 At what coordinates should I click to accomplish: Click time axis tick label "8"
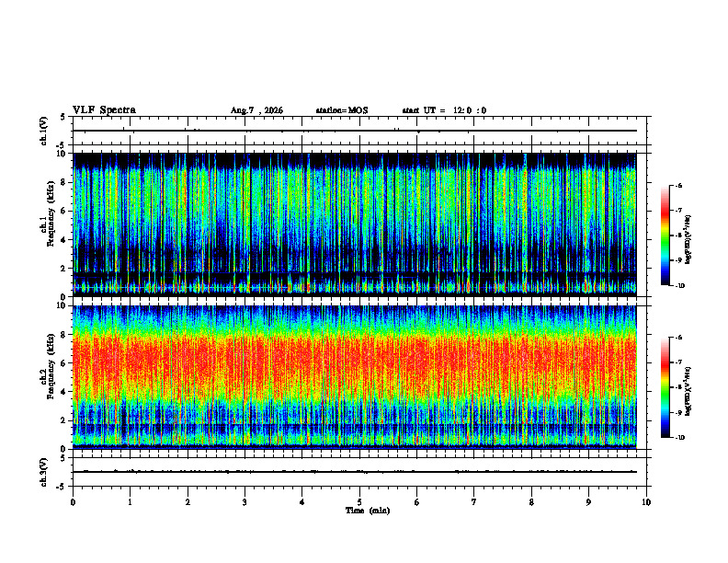531,502
